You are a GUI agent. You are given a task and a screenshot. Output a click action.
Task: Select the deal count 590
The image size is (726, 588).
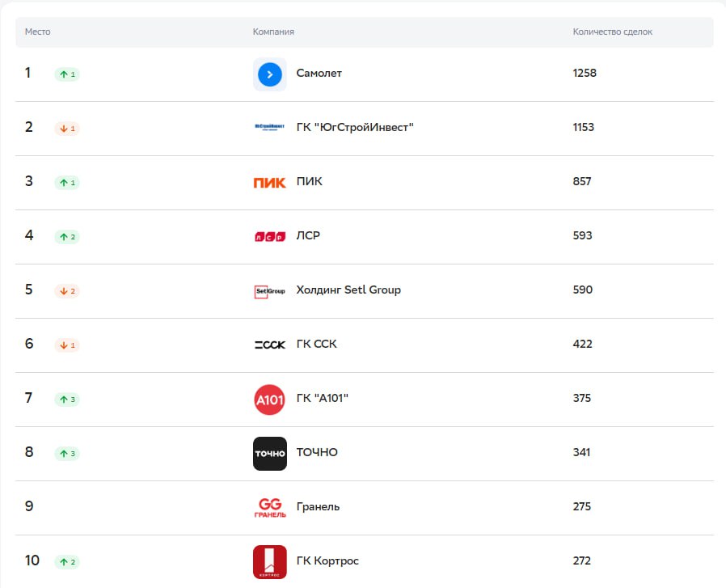(x=582, y=290)
